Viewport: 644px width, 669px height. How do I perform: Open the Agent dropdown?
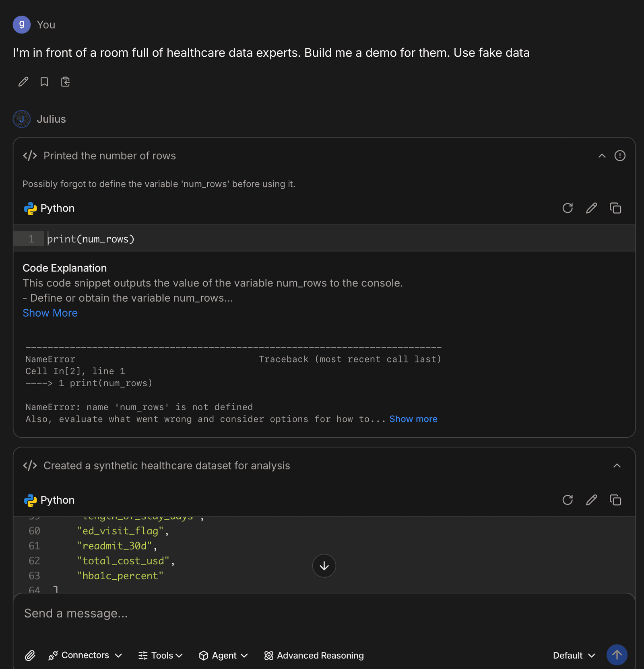pos(223,655)
